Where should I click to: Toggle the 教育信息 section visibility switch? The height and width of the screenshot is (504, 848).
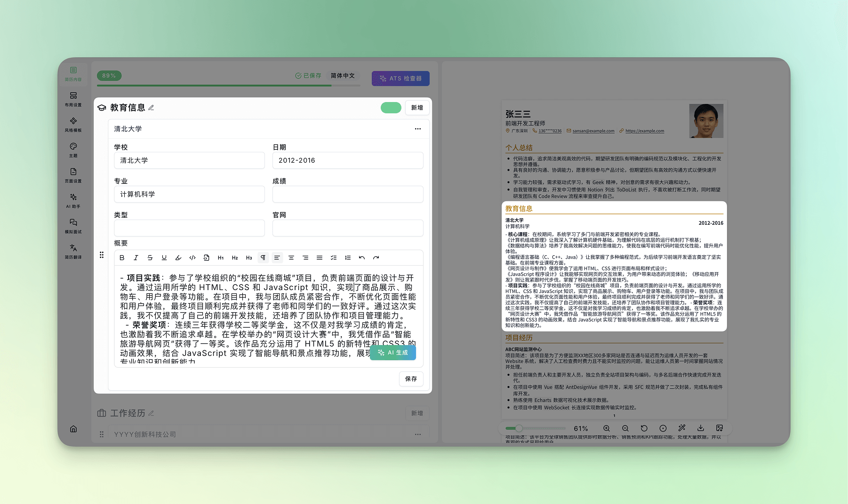(391, 108)
